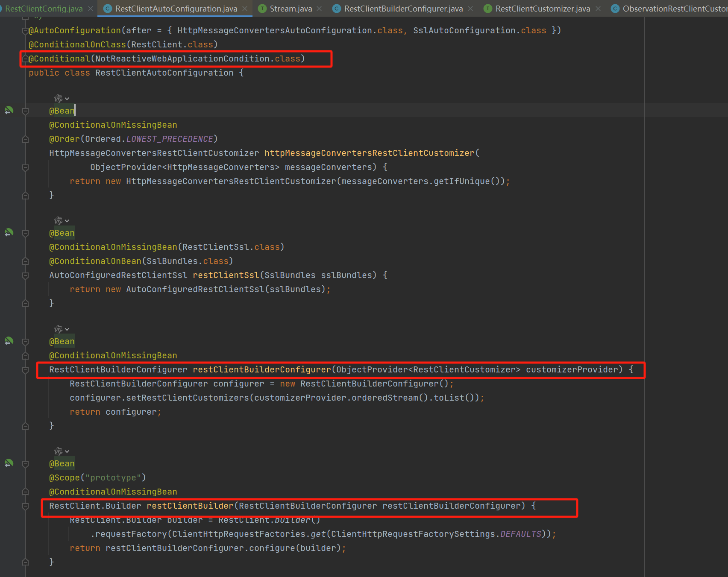Open the RestClientBuilderConfigurer.java tab
Image resolution: width=728 pixels, height=577 pixels.
(403, 9)
